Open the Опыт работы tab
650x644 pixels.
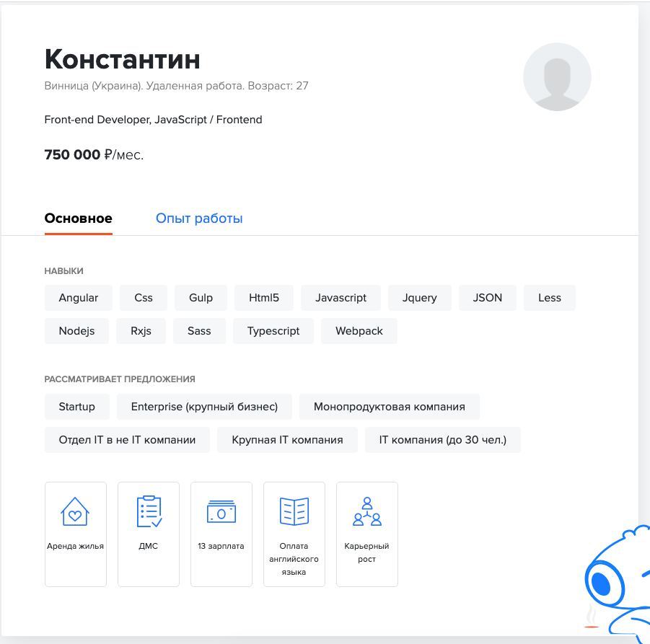click(x=199, y=219)
